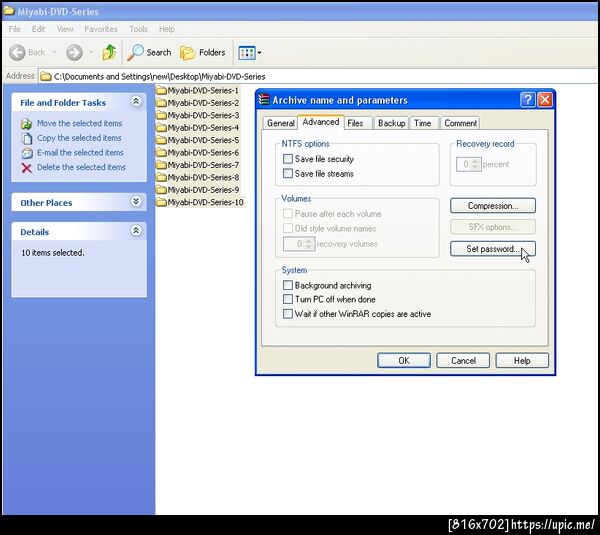Select the Miyabi-DVD-Series-4 folder icon
The height and width of the screenshot is (535, 600).
tap(161, 128)
